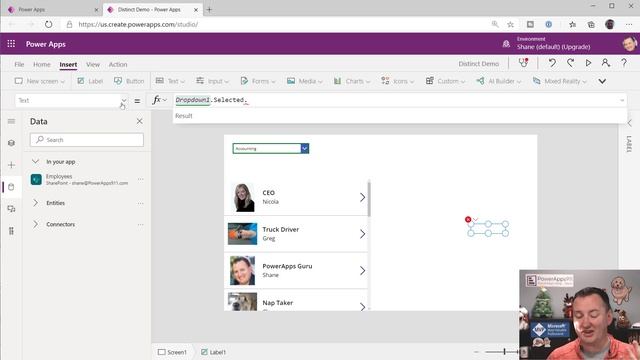Open the Custom components dropdown
Image resolution: width=640 pixels, height=360 pixels.
445,81
